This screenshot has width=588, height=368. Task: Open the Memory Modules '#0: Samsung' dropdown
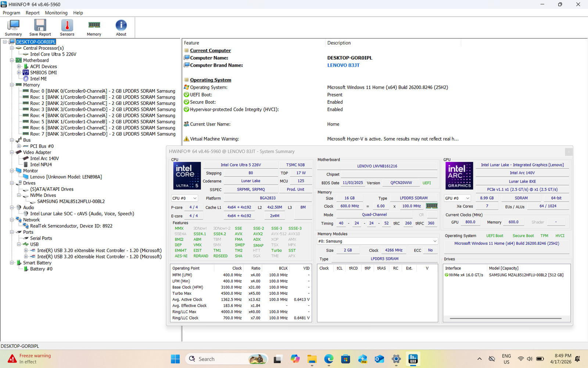(377, 241)
